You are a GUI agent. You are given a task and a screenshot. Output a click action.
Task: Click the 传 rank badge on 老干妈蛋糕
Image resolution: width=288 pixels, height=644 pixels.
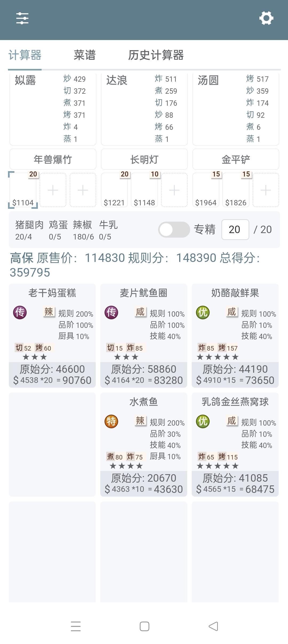click(20, 312)
